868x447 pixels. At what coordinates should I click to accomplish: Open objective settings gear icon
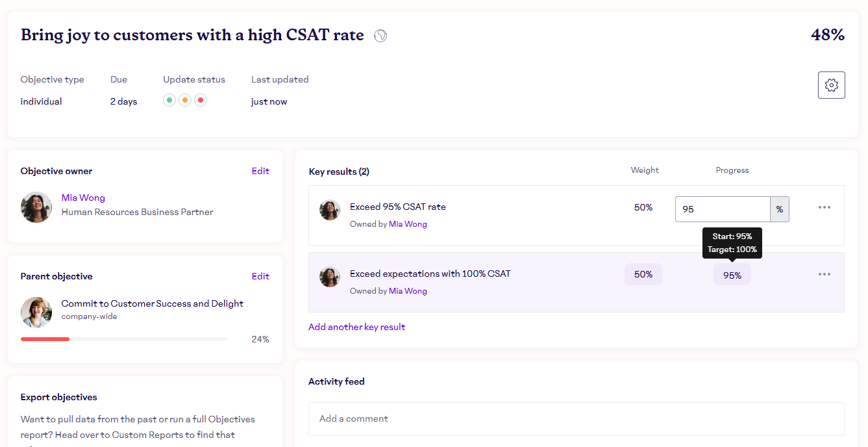point(831,85)
